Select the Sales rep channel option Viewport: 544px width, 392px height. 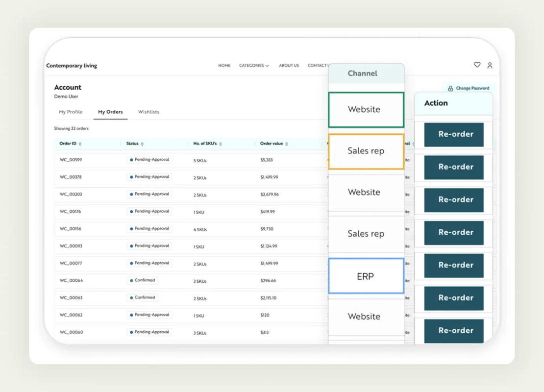click(366, 151)
